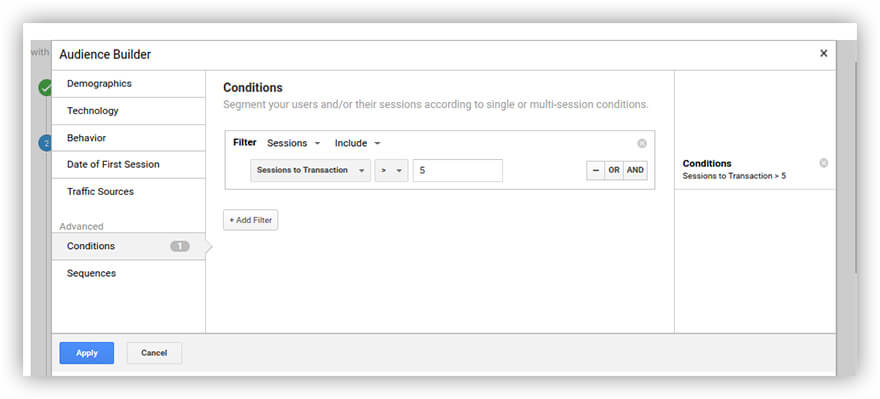Click the Conditions count badge
The image size is (880, 399).
pyautogui.click(x=180, y=246)
